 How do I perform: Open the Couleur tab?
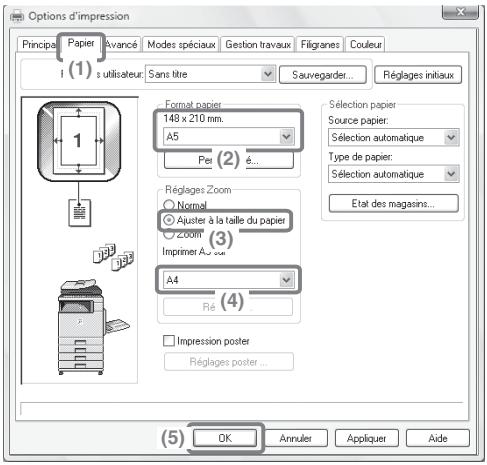365,44
